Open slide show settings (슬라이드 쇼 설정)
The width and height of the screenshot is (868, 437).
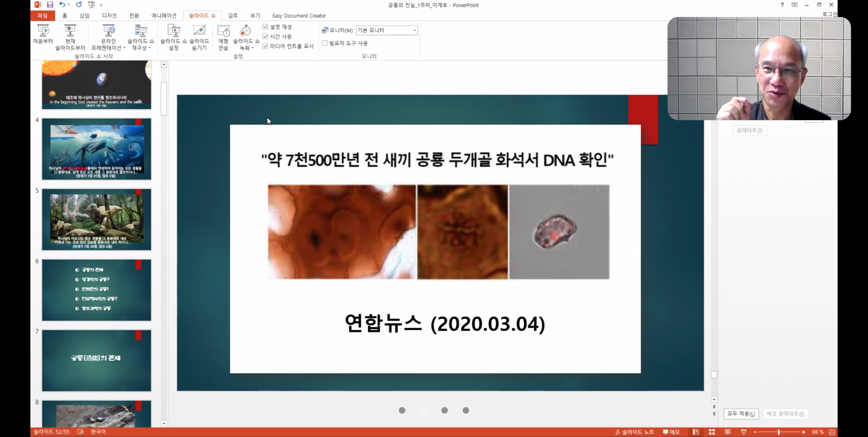pyautogui.click(x=174, y=38)
